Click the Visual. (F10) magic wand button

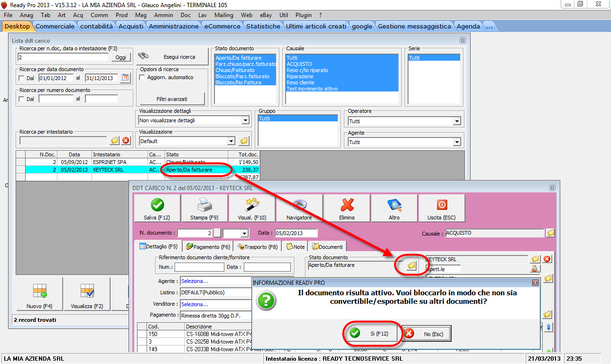[252, 209]
